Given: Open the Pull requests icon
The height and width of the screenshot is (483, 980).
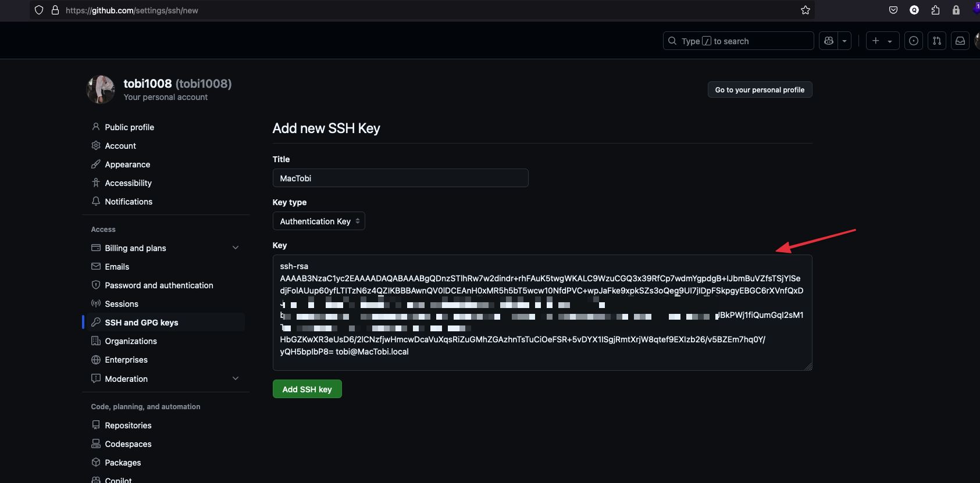Looking at the screenshot, I should coord(936,41).
